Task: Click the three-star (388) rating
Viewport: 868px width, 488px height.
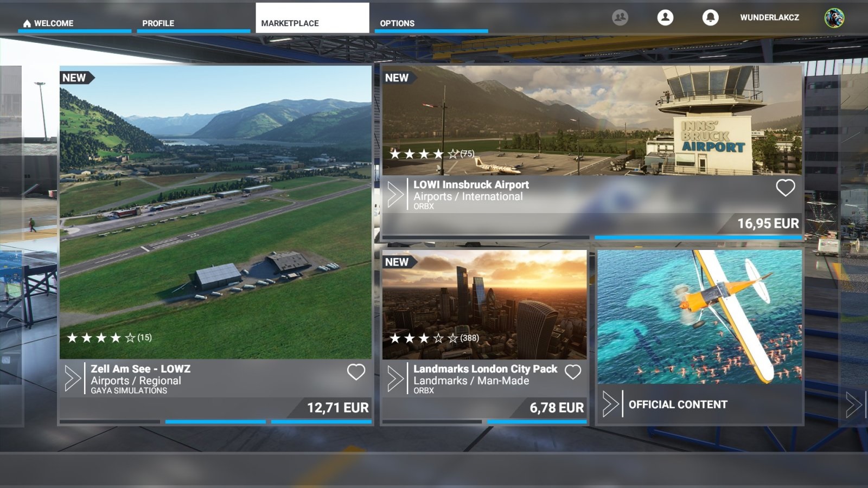Action: click(434, 338)
